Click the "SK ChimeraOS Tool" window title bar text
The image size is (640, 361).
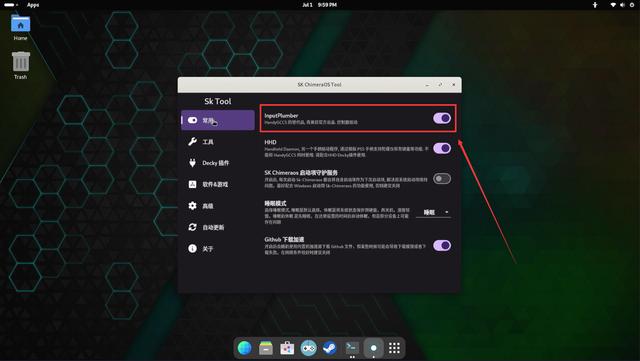319,85
